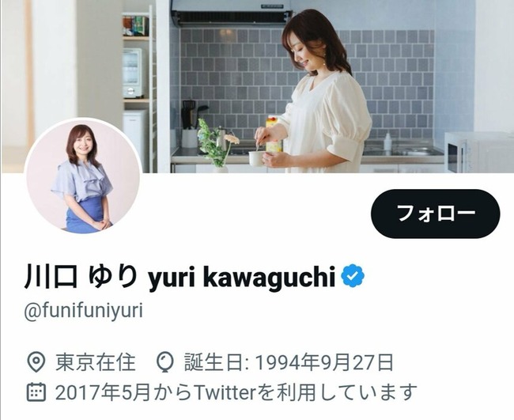Click the birth date 1994年9月27日

pos(324,362)
